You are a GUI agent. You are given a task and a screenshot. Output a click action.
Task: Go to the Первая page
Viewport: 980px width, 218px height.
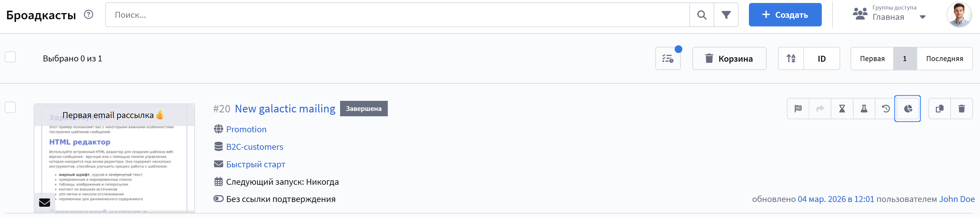(872, 58)
